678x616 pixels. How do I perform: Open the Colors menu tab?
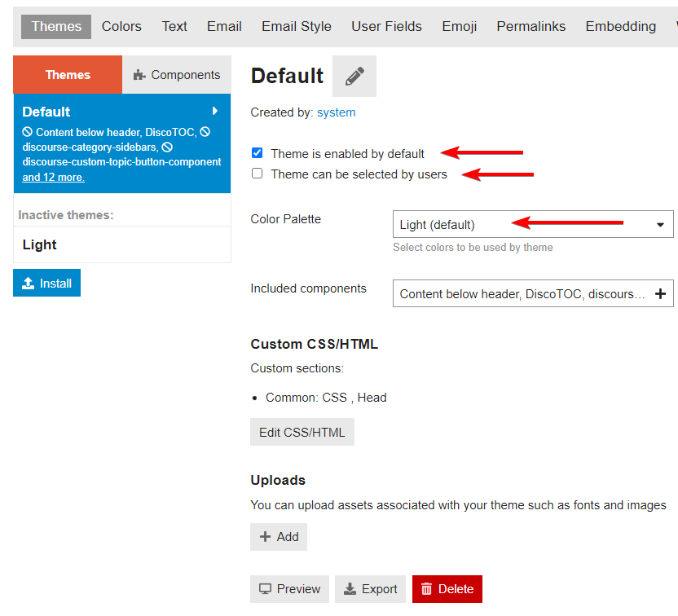[x=121, y=26]
